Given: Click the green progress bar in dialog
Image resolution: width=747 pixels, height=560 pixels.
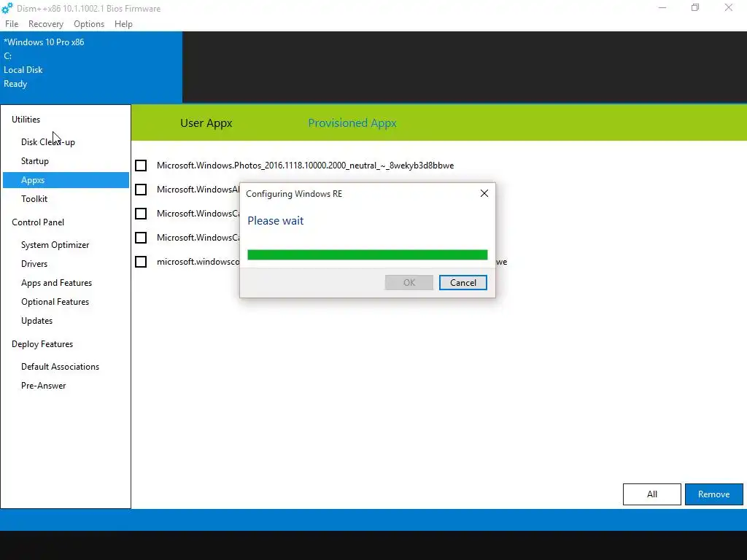Looking at the screenshot, I should (368, 254).
